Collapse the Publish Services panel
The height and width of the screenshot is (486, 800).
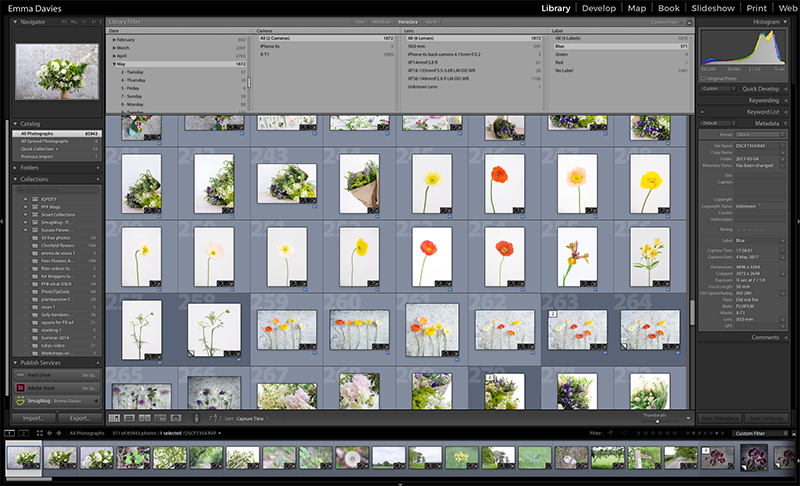coord(15,363)
